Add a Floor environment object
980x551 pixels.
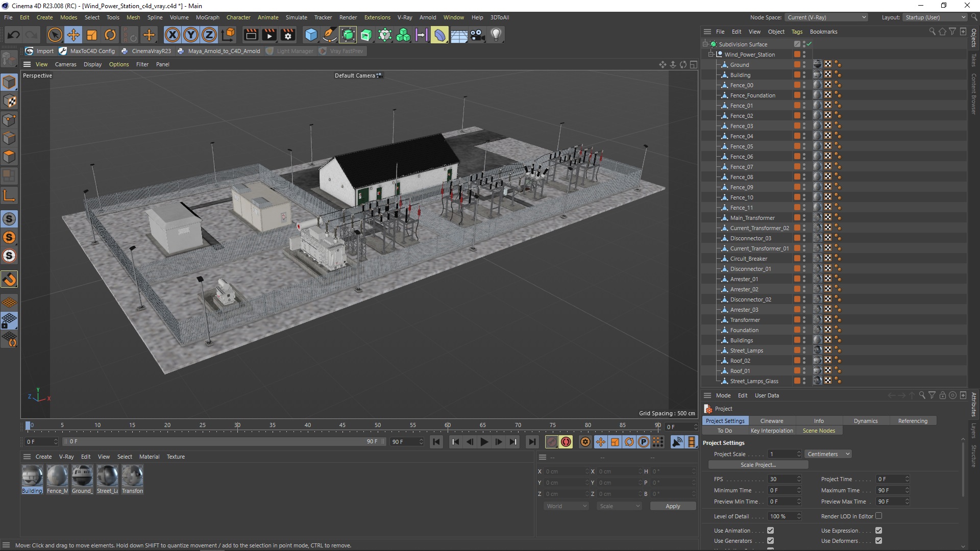tap(459, 35)
